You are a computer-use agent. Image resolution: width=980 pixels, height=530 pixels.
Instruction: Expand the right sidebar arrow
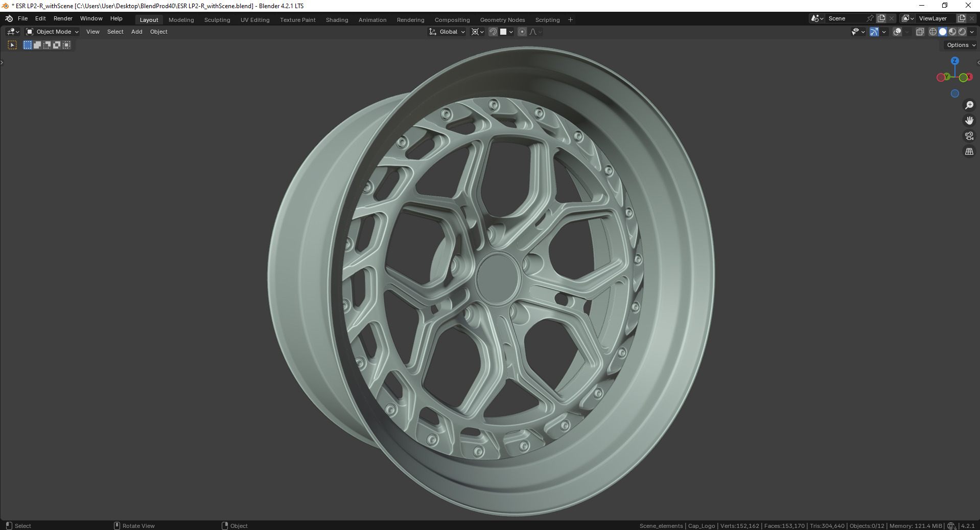pyautogui.click(x=978, y=62)
